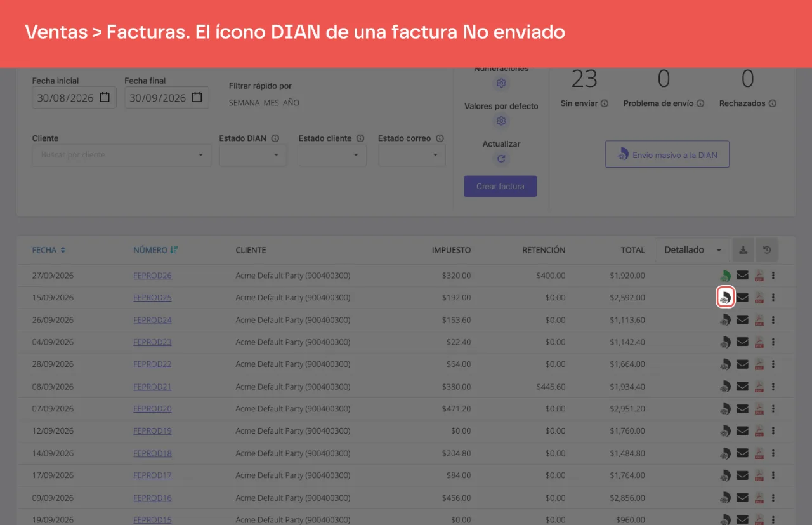This screenshot has width=812, height=525.
Task: Filter quickly by SEMANA
Action: click(x=244, y=103)
